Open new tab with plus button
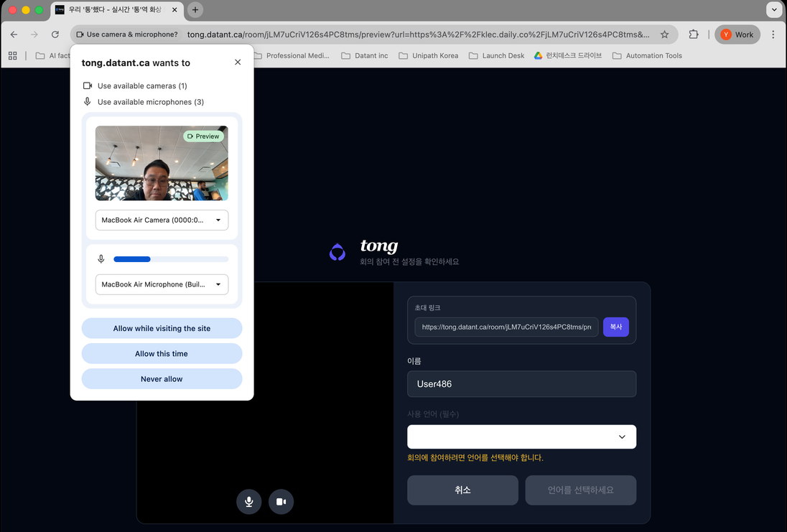This screenshot has width=787, height=532. [195, 9]
